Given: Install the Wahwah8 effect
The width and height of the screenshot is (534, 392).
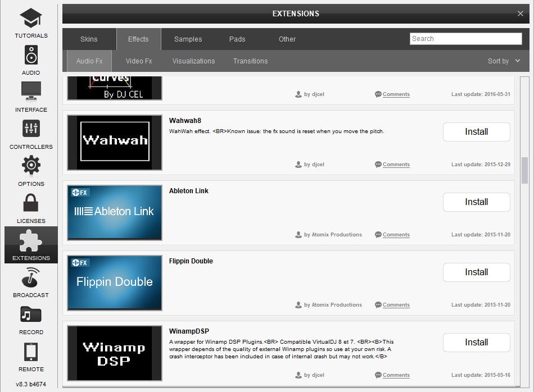Looking at the screenshot, I should (476, 131).
